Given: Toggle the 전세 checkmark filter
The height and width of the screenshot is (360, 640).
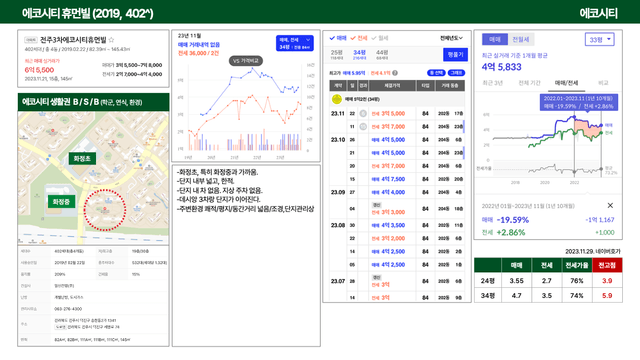Looking at the screenshot, I should [x=359, y=38].
